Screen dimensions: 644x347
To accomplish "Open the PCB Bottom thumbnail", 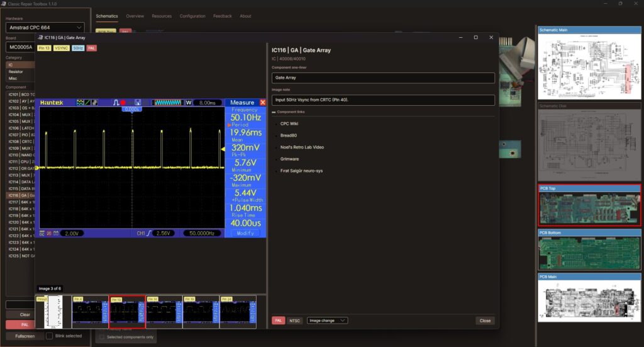I will click(589, 249).
